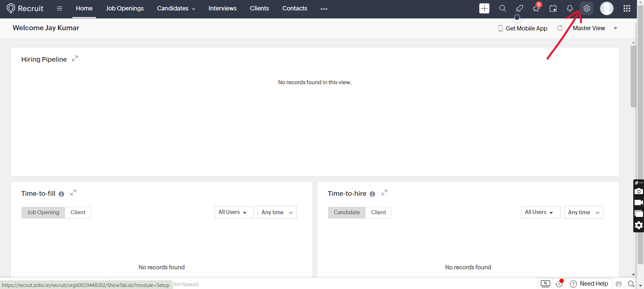Open Any time dropdown in Time-to-hire
644x289 pixels.
pos(584,212)
